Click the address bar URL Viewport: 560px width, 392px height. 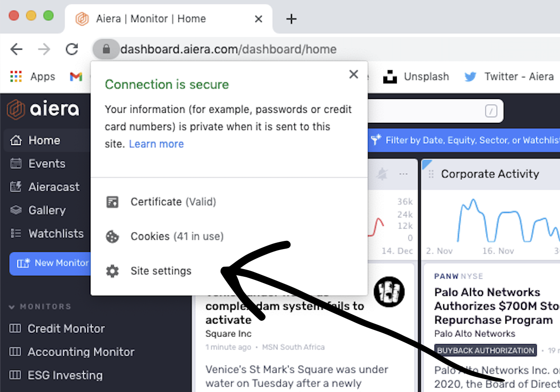(229, 49)
